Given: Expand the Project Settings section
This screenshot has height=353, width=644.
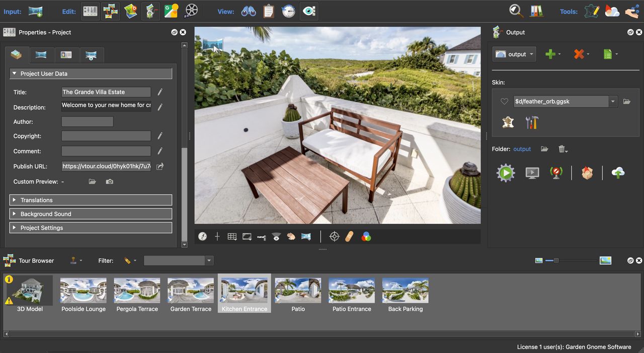Looking at the screenshot, I should 91,228.
